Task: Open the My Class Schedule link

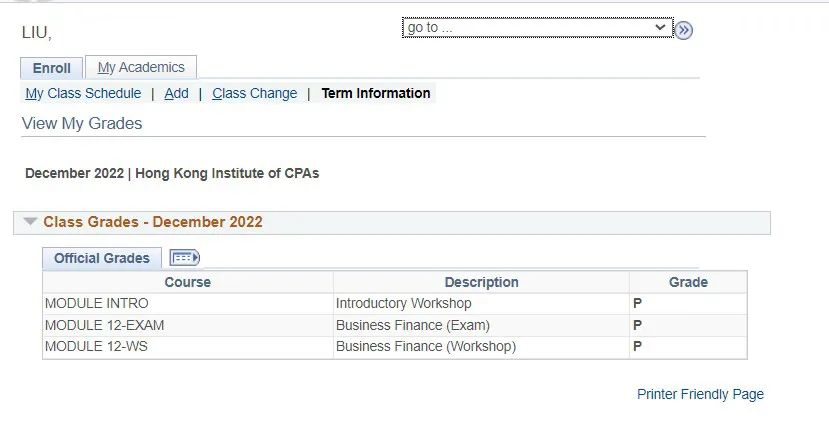Action: click(83, 94)
